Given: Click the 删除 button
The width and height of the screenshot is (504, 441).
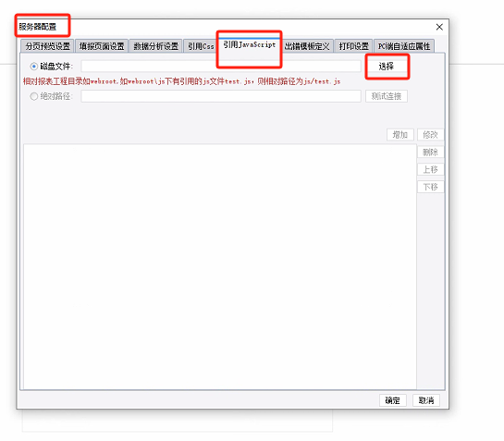Looking at the screenshot, I should (430, 152).
